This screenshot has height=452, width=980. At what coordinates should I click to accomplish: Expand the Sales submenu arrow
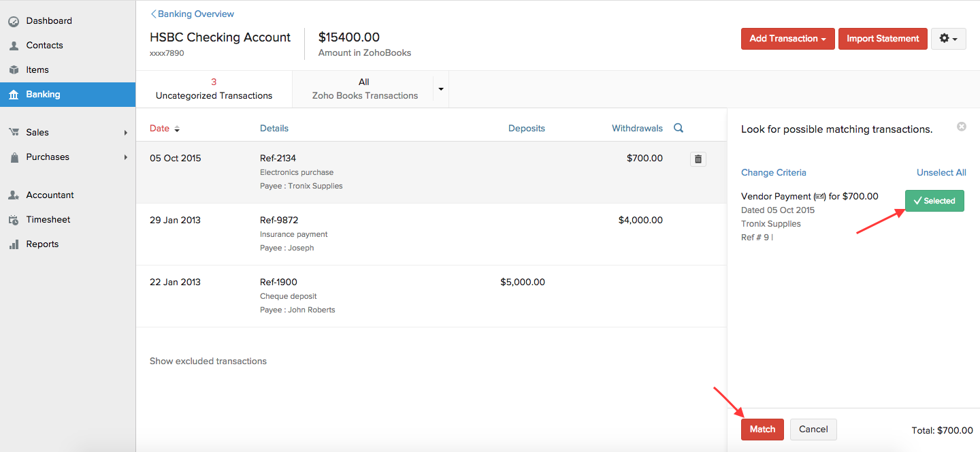pos(126,133)
